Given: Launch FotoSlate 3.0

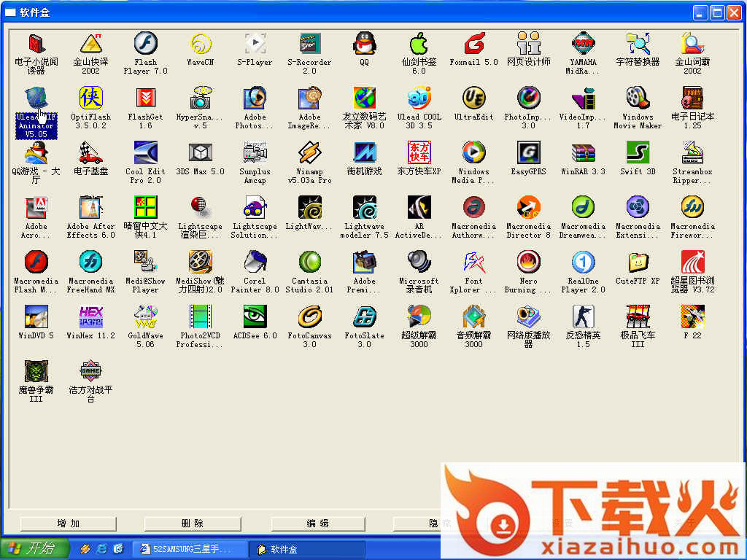Looking at the screenshot, I should click(x=364, y=317).
